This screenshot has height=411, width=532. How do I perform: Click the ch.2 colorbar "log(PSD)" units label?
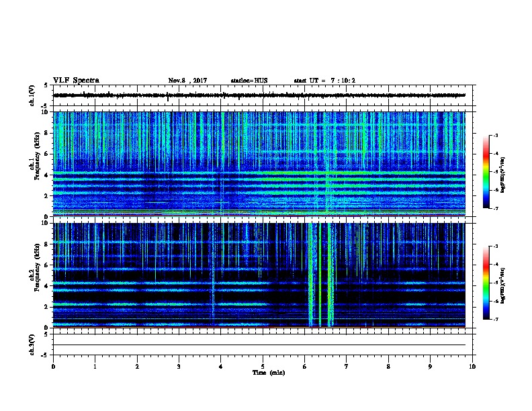pos(503,286)
